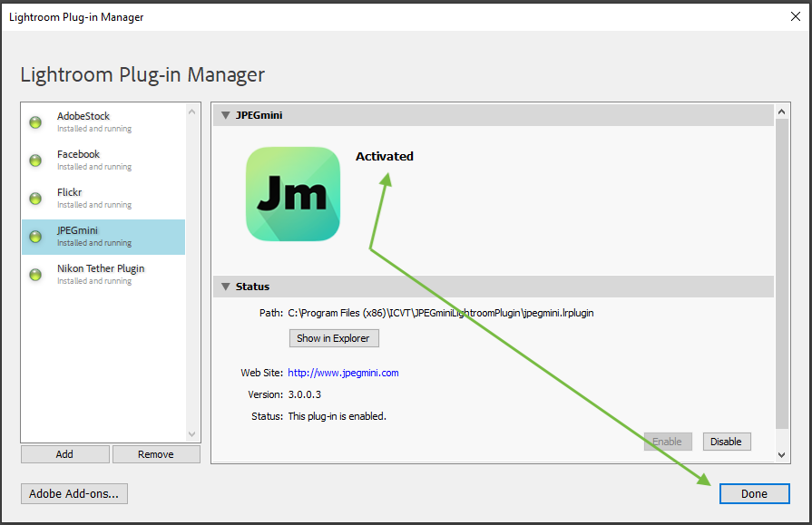Click 'This plug-in is enabled.' text
The image size is (812, 525).
(x=338, y=416)
